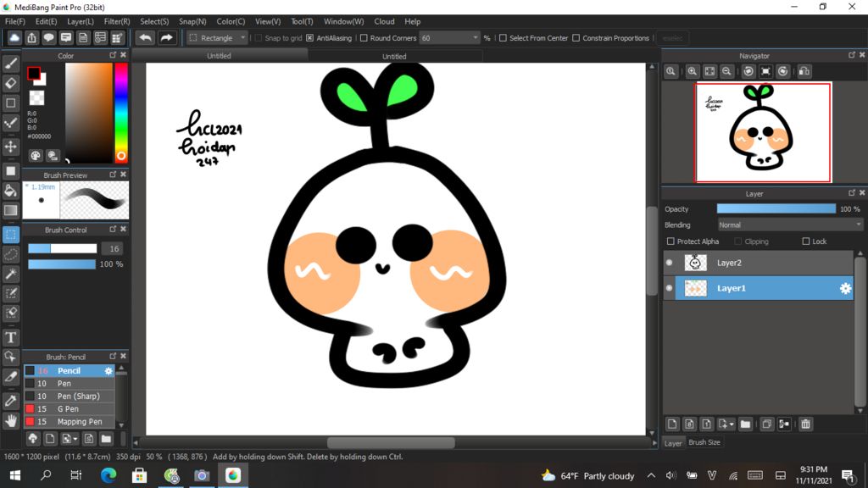Select the Brush tool in left toolbar
The image size is (868, 488).
point(10,64)
